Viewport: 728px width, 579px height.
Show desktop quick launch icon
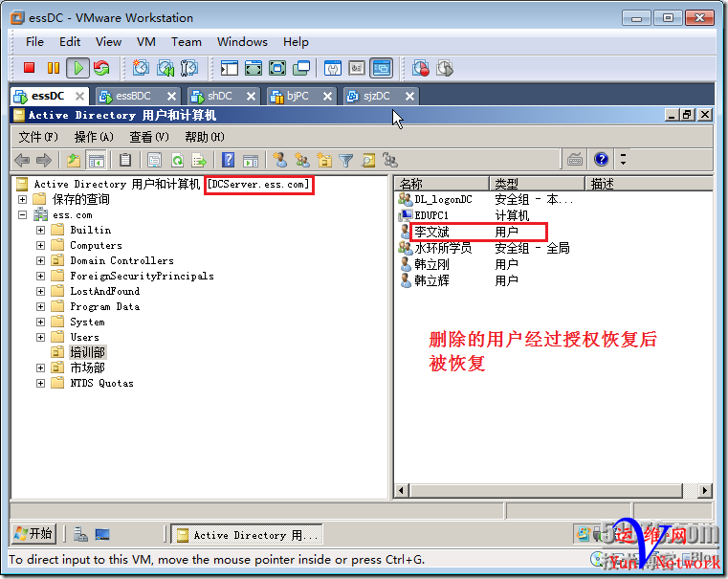click(x=102, y=534)
